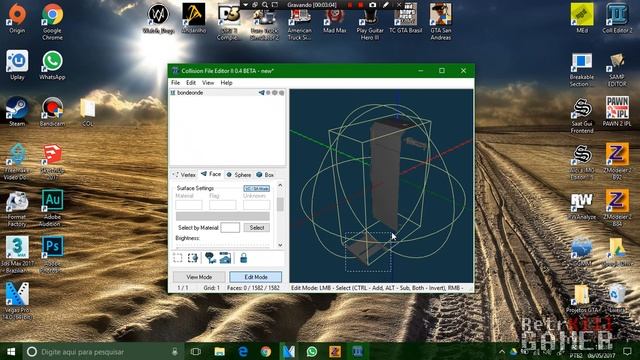Open the SketchUp desktop shortcut

click(x=52, y=161)
